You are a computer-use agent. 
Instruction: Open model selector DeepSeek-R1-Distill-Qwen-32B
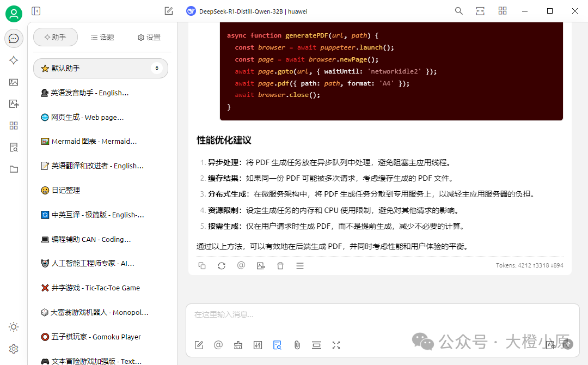tap(247, 11)
